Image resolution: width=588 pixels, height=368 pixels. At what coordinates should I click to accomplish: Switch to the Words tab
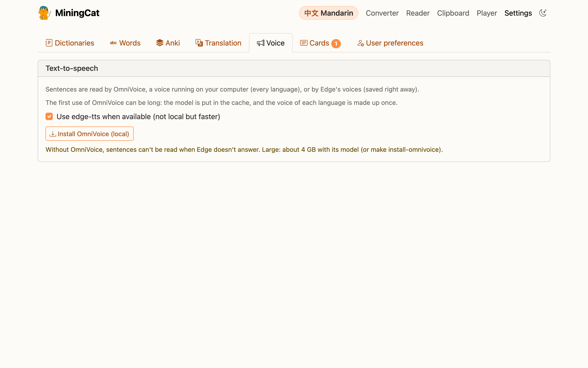[x=125, y=43]
